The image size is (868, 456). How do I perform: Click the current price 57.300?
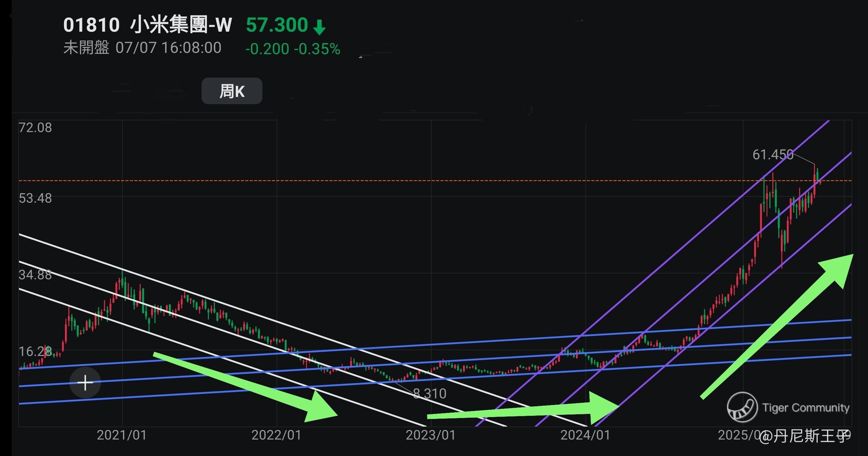[277, 25]
